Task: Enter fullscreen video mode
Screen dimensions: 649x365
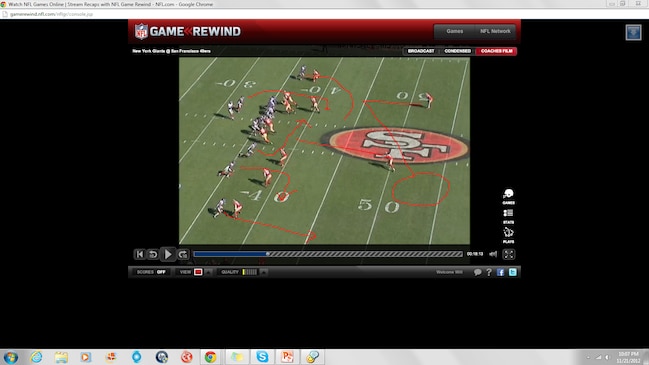Action: tap(509, 254)
